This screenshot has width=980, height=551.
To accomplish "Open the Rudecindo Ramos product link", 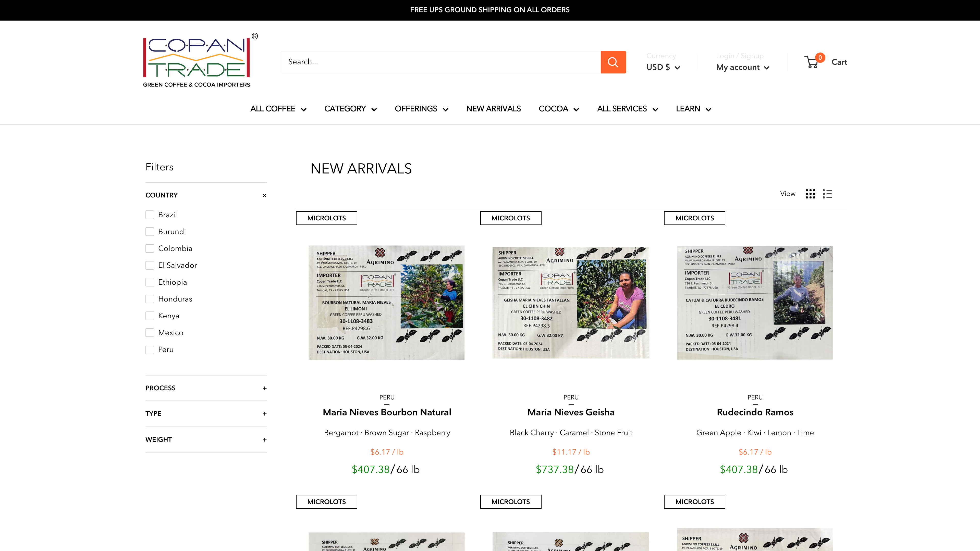I will (x=755, y=412).
